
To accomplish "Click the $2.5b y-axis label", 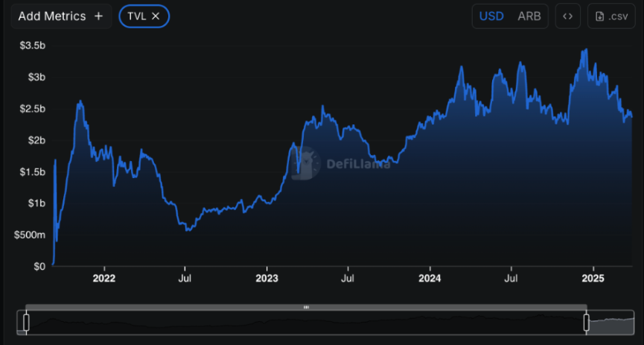I will pyautogui.click(x=32, y=109).
